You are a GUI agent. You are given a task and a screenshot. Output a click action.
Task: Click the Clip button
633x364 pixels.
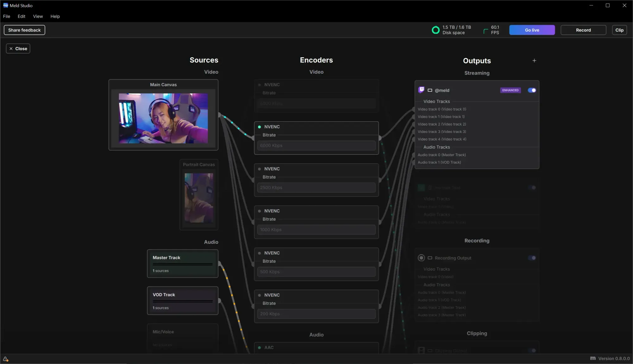(x=619, y=30)
